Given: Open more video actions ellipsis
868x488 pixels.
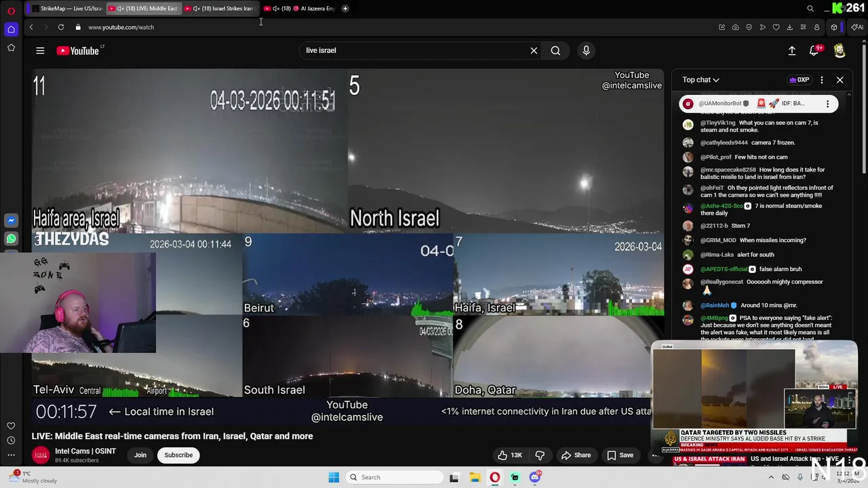Looking at the screenshot, I should 655,455.
